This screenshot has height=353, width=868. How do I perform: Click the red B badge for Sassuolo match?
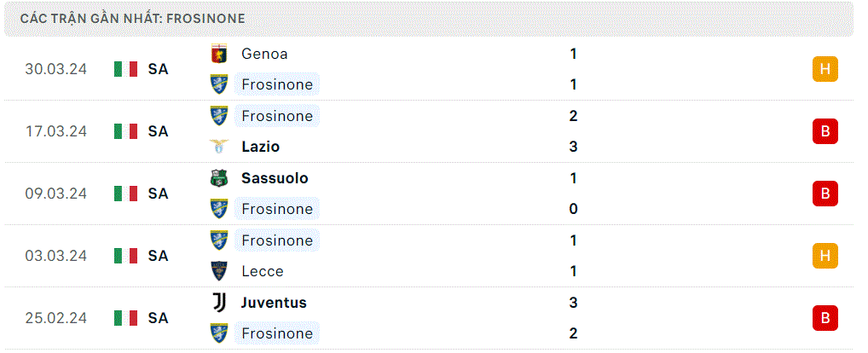[x=825, y=194]
